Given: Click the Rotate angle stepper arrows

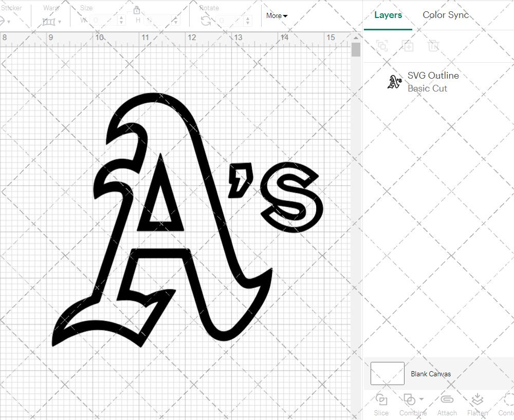Looking at the screenshot, I should click(x=249, y=21).
